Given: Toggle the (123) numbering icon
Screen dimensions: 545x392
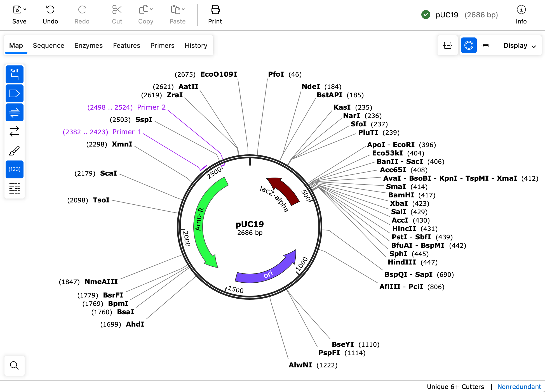Looking at the screenshot, I should [x=14, y=169].
